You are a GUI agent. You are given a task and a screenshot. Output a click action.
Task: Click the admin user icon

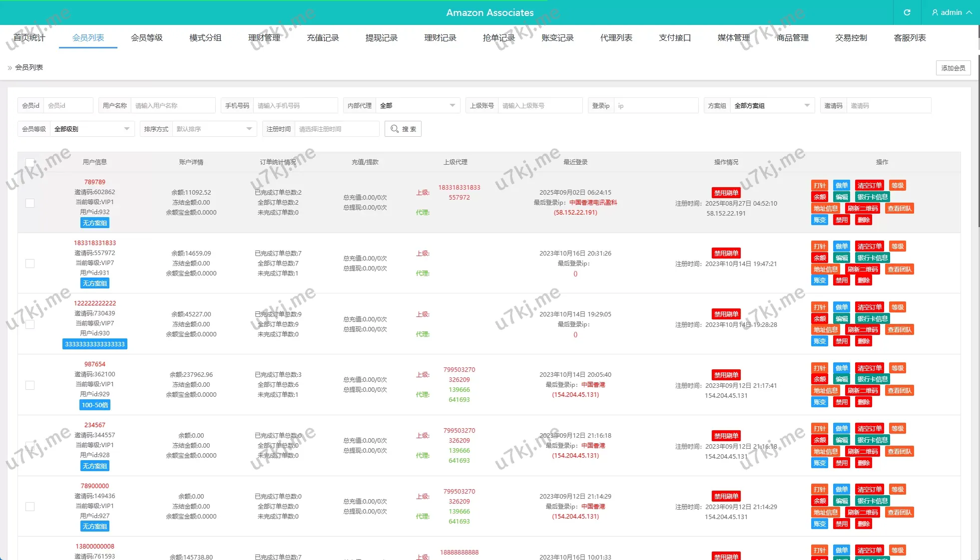coord(935,12)
